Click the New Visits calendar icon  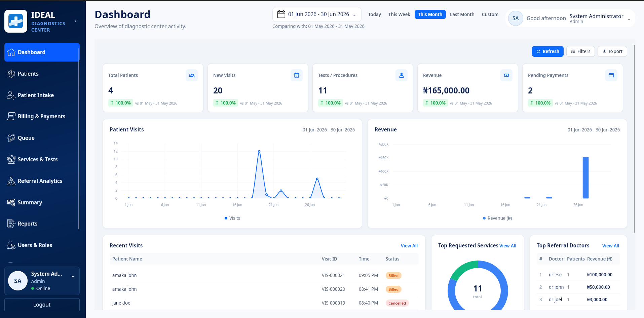pos(297,75)
